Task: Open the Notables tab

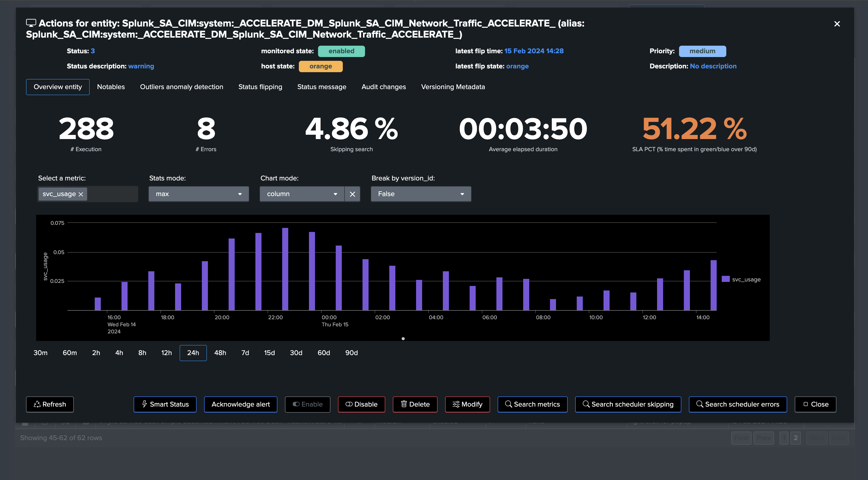Action: point(111,87)
